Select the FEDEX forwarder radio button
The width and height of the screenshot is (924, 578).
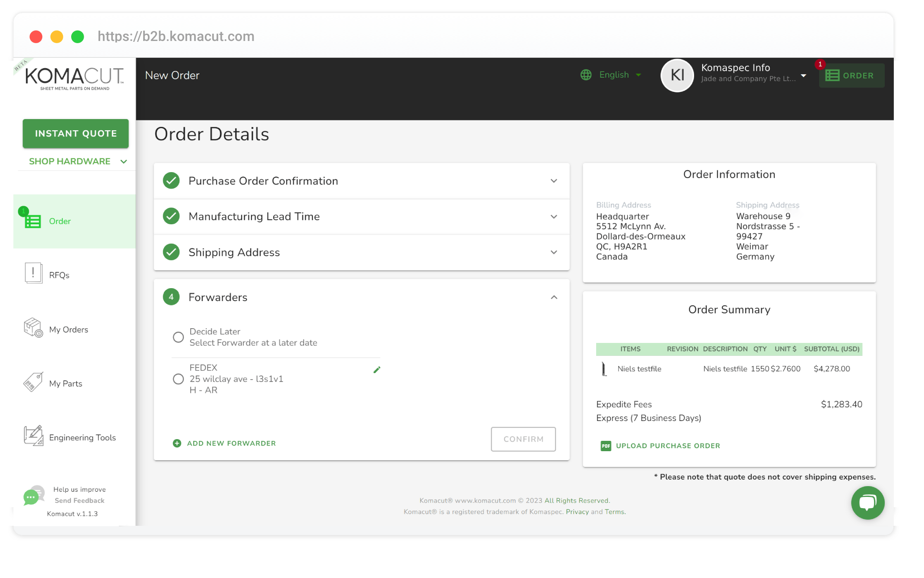pyautogui.click(x=178, y=379)
